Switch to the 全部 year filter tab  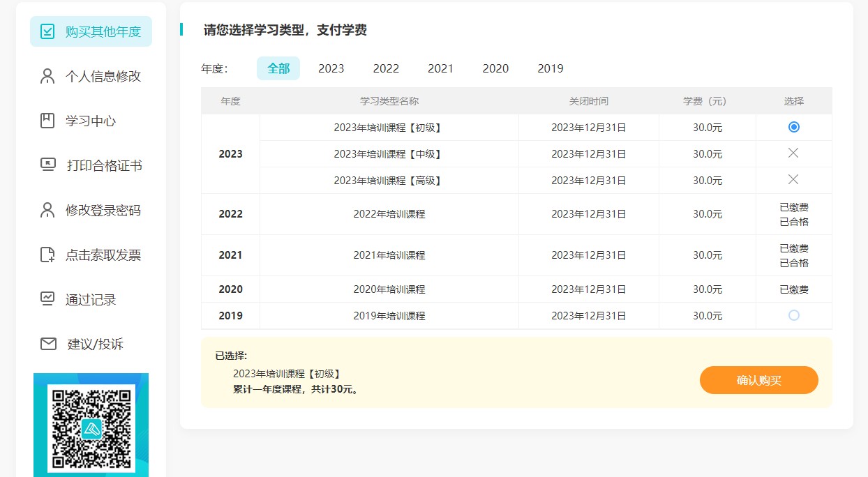278,68
